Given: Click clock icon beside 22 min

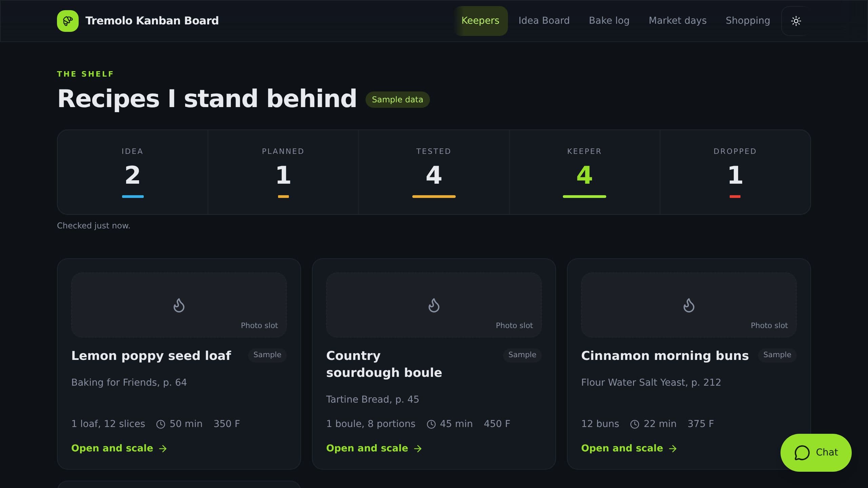Looking at the screenshot, I should pos(635,424).
